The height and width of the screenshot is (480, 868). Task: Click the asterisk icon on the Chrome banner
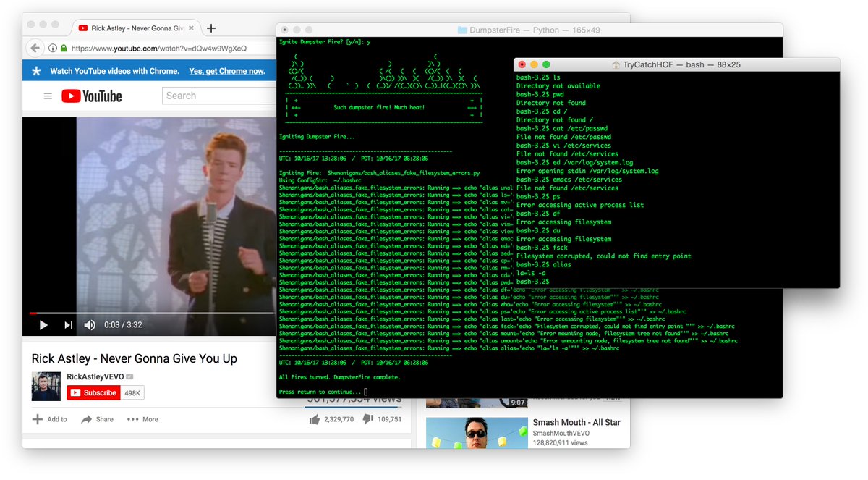click(35, 70)
